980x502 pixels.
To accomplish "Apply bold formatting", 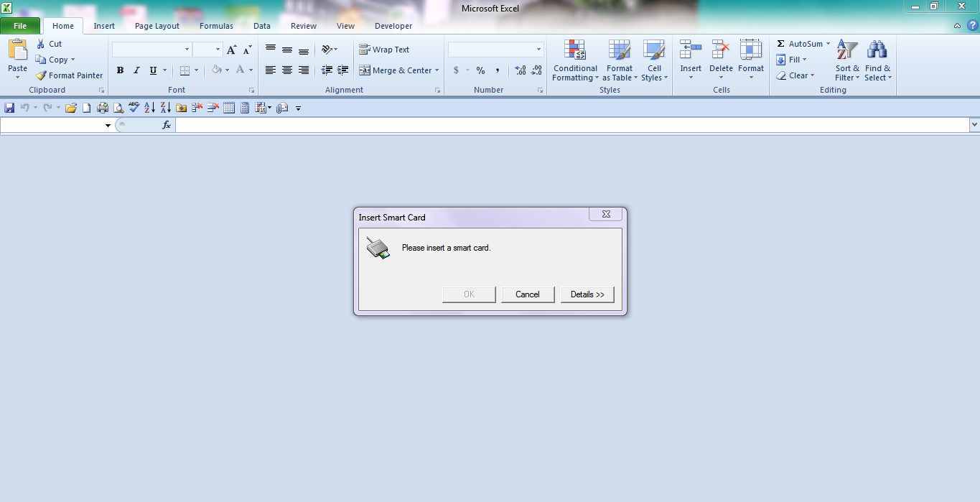I will tap(120, 70).
